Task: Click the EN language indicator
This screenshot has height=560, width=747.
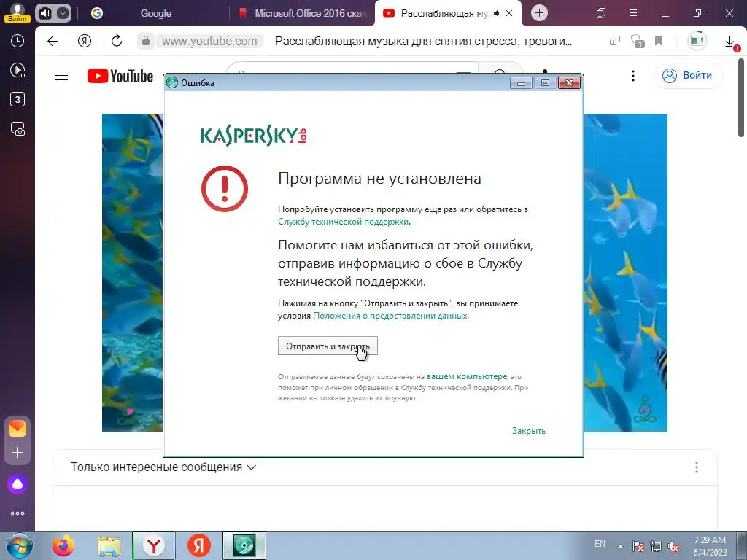Action: coord(600,544)
